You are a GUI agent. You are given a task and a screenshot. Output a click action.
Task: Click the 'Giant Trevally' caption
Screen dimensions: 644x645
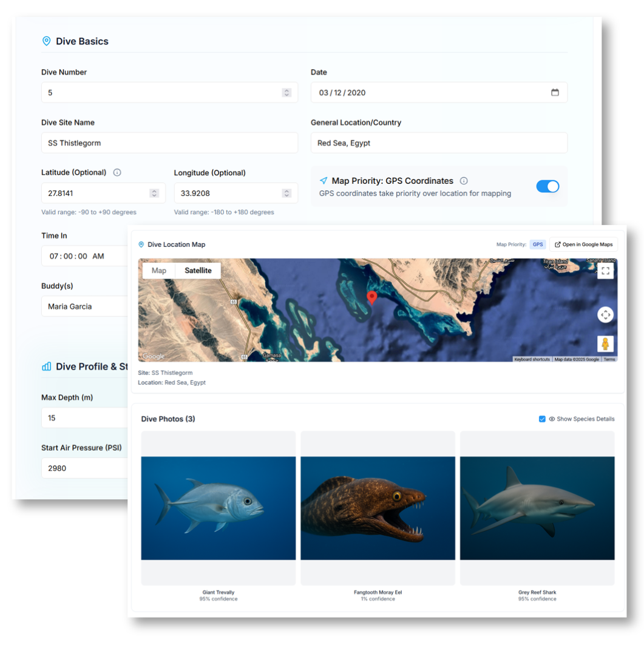click(x=218, y=592)
